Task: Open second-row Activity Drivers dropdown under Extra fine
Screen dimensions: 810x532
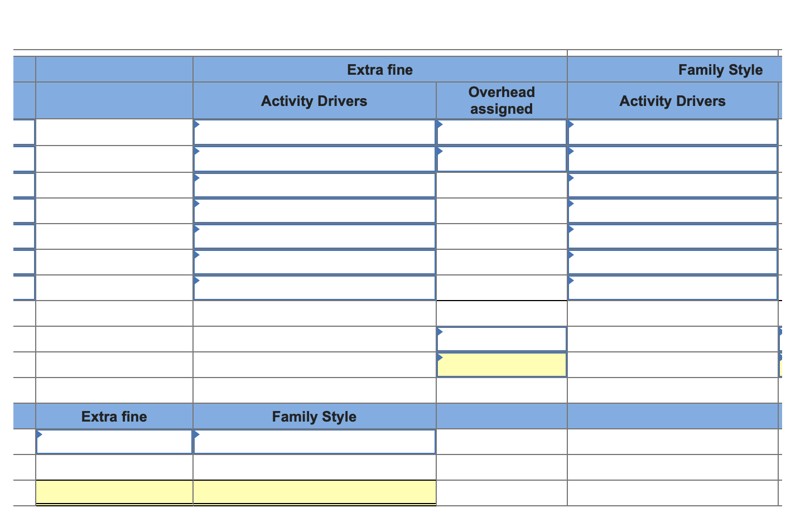Action: pyautogui.click(x=314, y=159)
